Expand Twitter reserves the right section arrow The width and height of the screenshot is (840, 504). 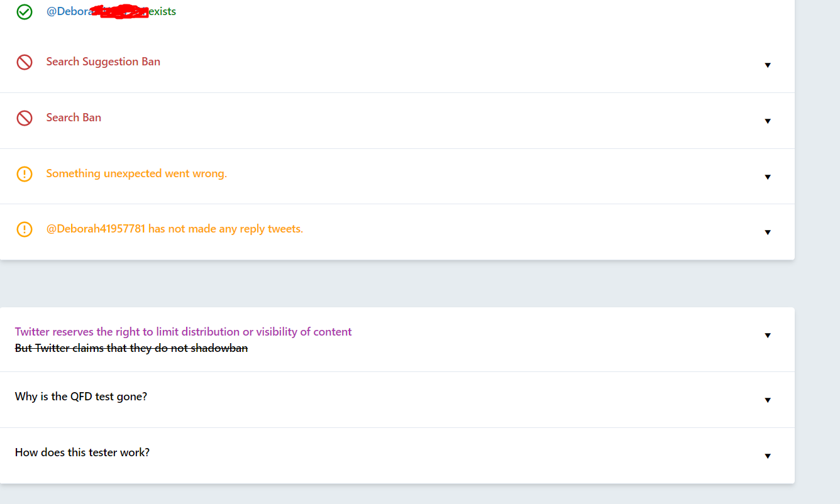pos(768,336)
